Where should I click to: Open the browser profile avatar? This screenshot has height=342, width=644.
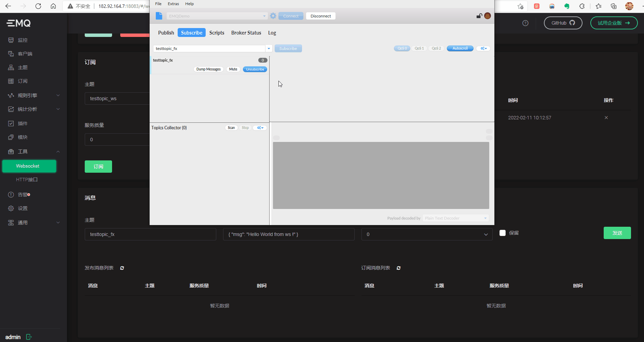pos(629,6)
